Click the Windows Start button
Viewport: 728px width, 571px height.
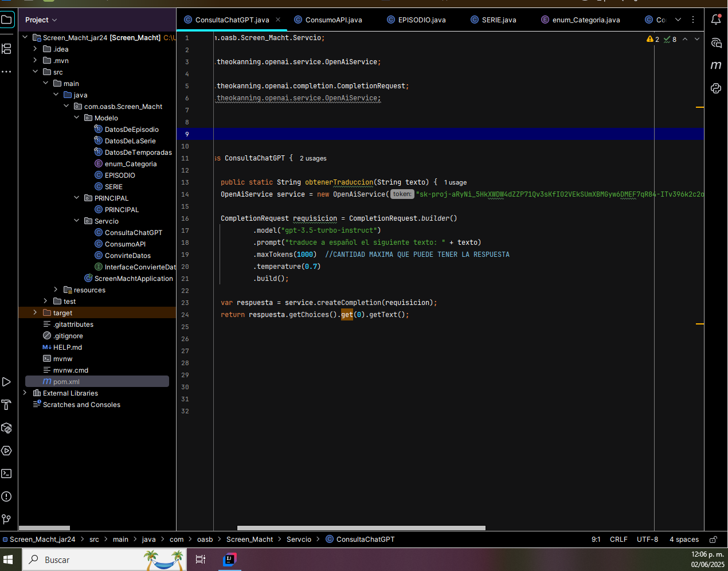point(8,560)
